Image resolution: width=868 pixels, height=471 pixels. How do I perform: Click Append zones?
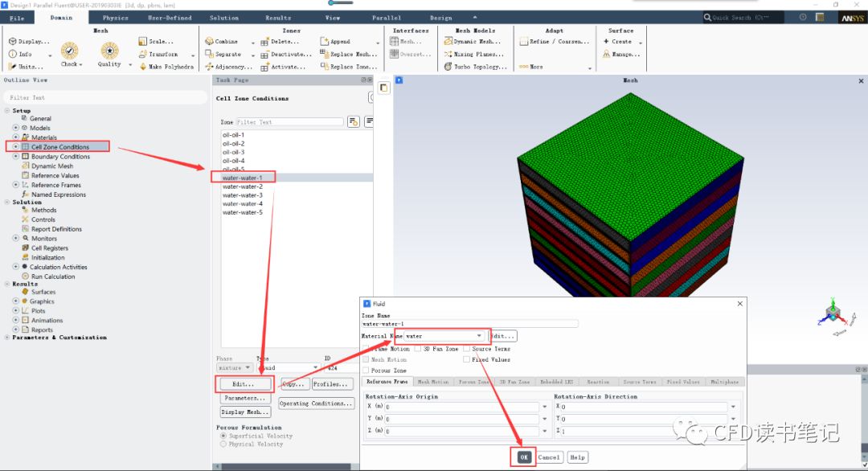335,42
